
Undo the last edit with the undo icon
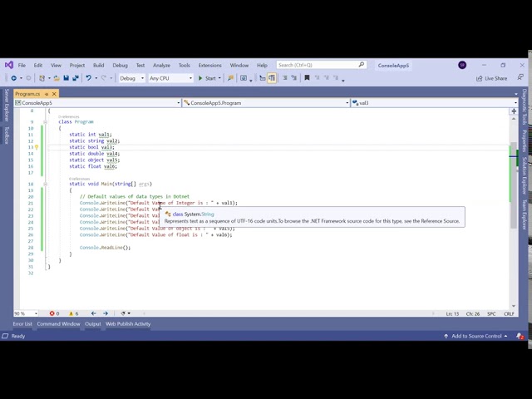click(x=89, y=78)
